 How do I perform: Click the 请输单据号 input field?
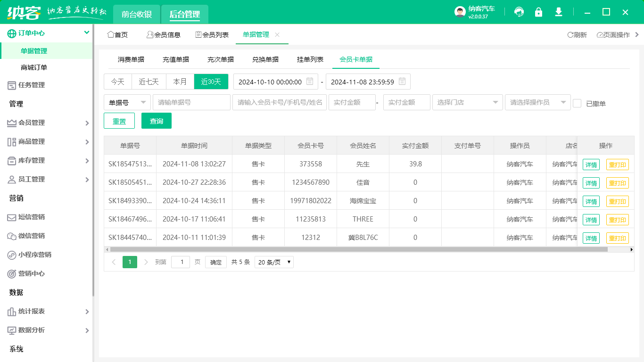tap(191, 102)
